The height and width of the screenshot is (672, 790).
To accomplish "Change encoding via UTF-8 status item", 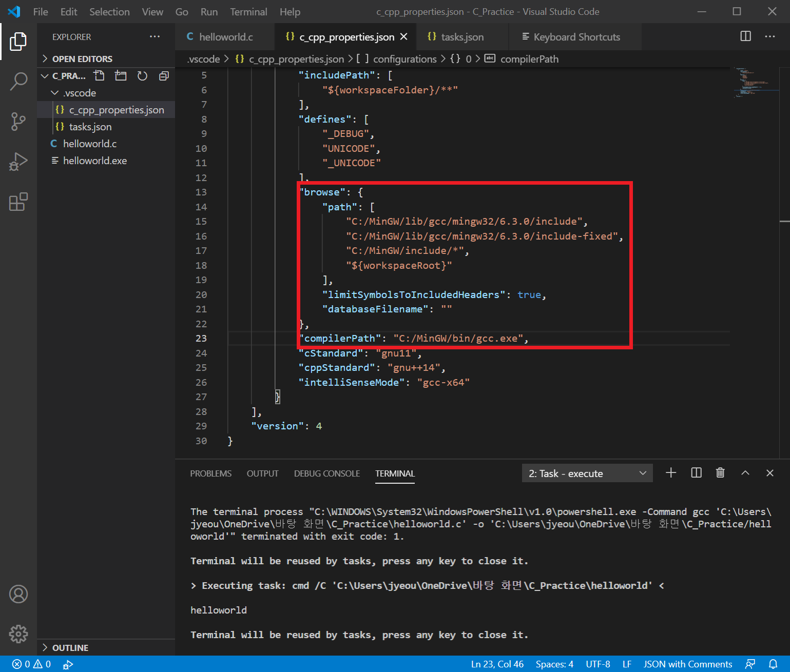I will click(598, 664).
